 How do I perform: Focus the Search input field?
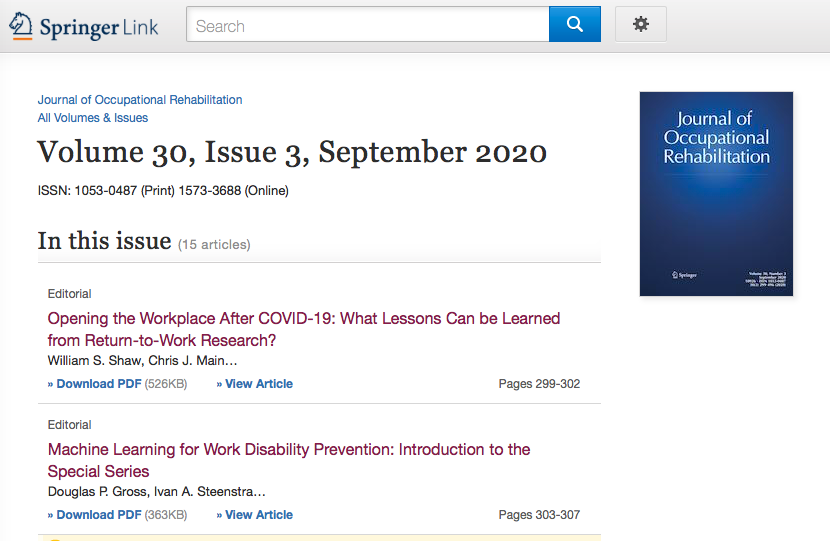tap(367, 24)
